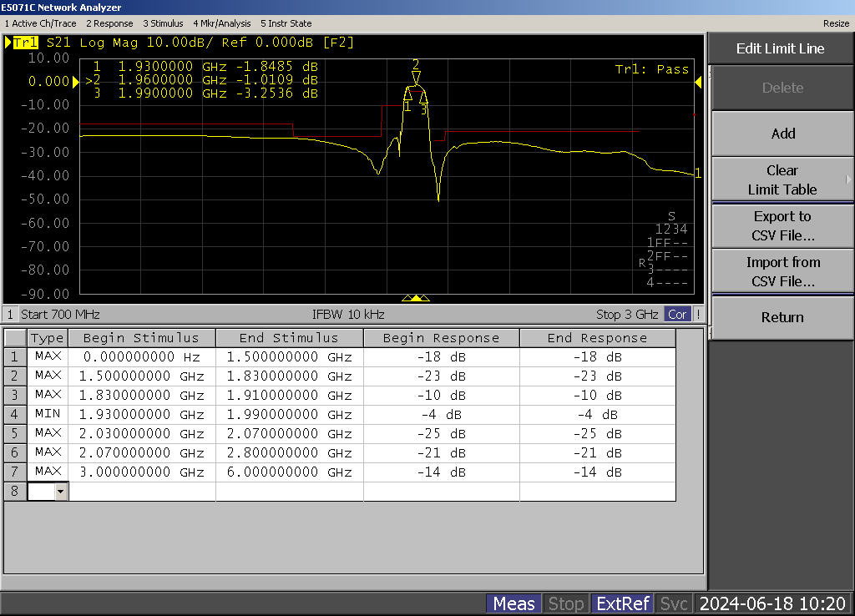Open the Mkr/Analysis menu
The width and height of the screenshot is (855, 616).
pos(222,23)
